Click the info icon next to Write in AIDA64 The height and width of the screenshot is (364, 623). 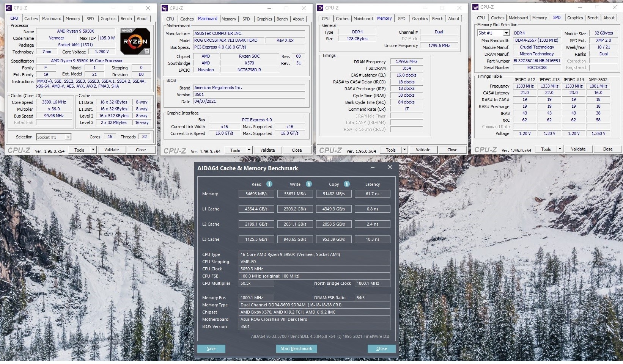tap(309, 184)
